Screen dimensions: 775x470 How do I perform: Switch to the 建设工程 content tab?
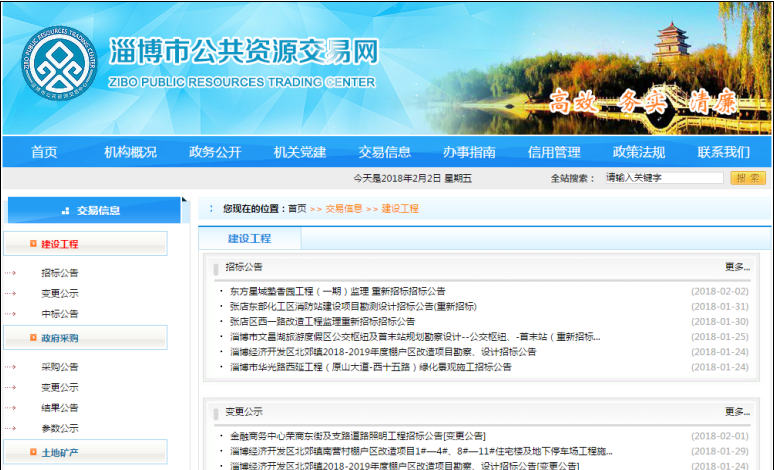pyautogui.click(x=249, y=239)
